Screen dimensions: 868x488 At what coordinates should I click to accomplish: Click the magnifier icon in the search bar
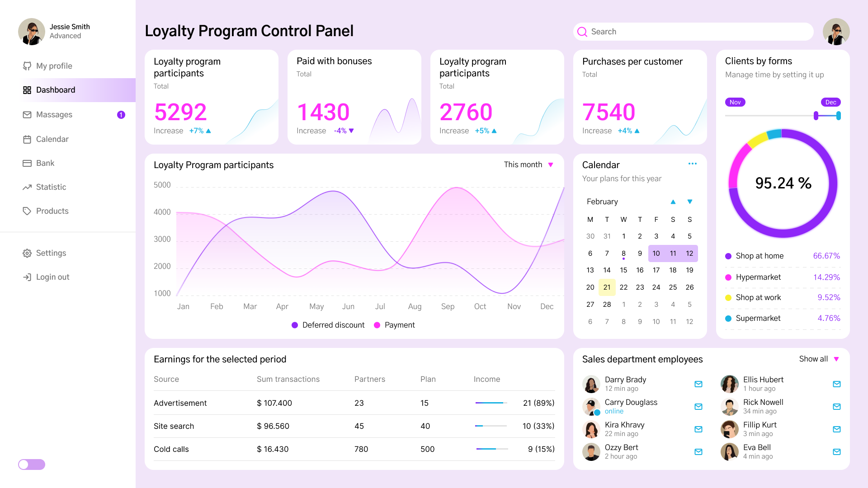coord(582,32)
